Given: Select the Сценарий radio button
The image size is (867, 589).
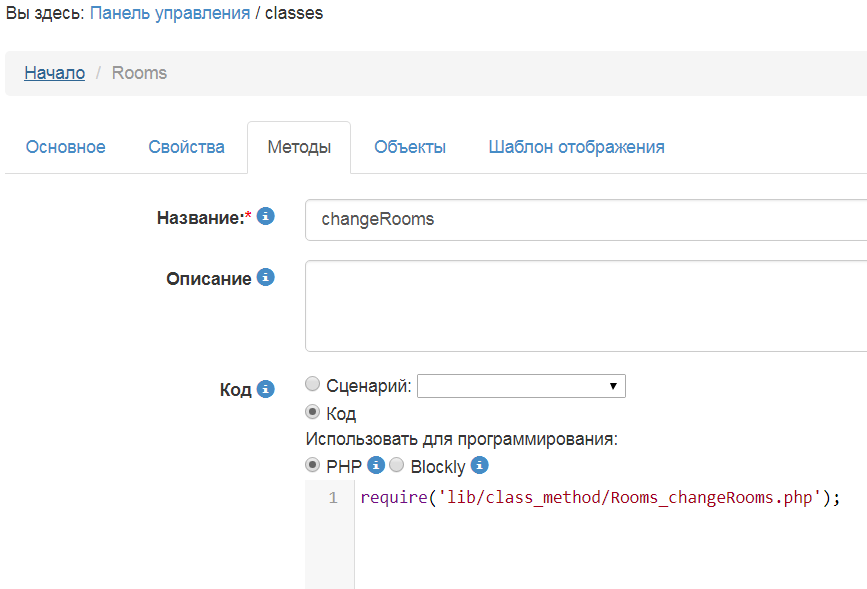Looking at the screenshot, I should tap(313, 385).
